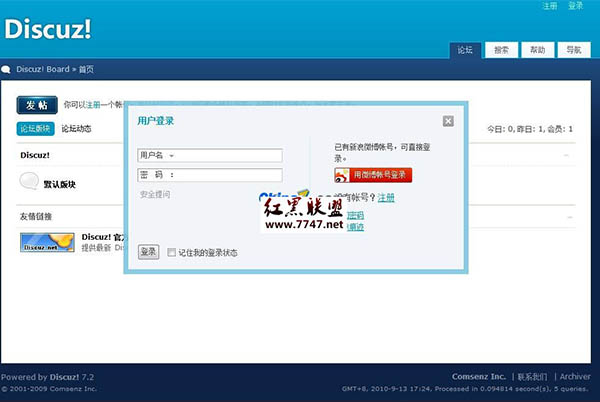Click the Weibo logo icon on login button
Screen dimensions: 600x402
pyautogui.click(x=342, y=175)
